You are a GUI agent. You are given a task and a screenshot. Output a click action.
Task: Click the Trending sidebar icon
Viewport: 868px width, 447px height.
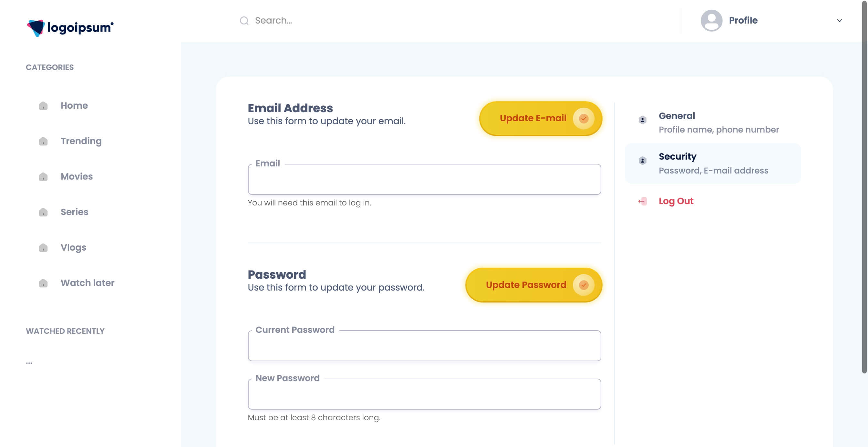[43, 141]
